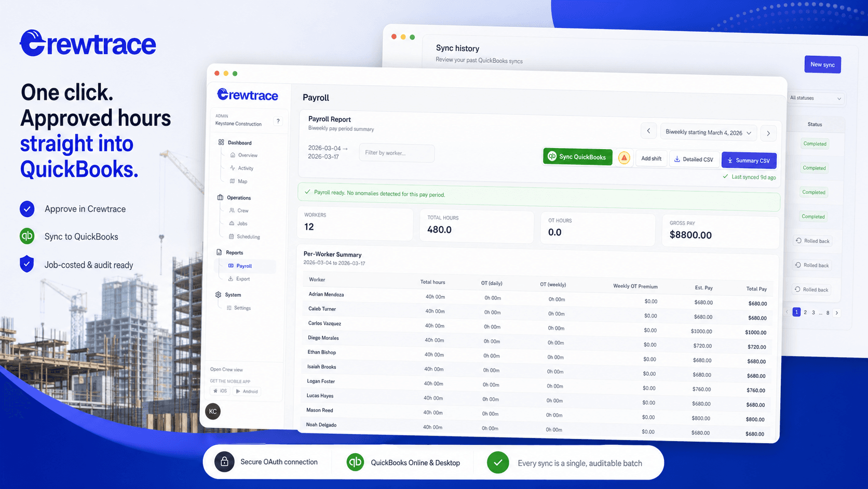Click the Last synced 9d ago text
The image size is (868, 489).
tap(753, 177)
